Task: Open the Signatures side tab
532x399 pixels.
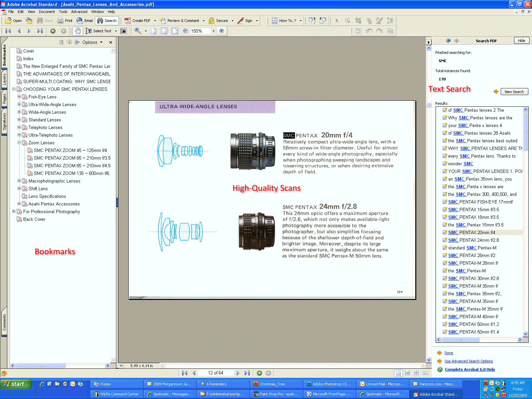Action: (x=4, y=121)
